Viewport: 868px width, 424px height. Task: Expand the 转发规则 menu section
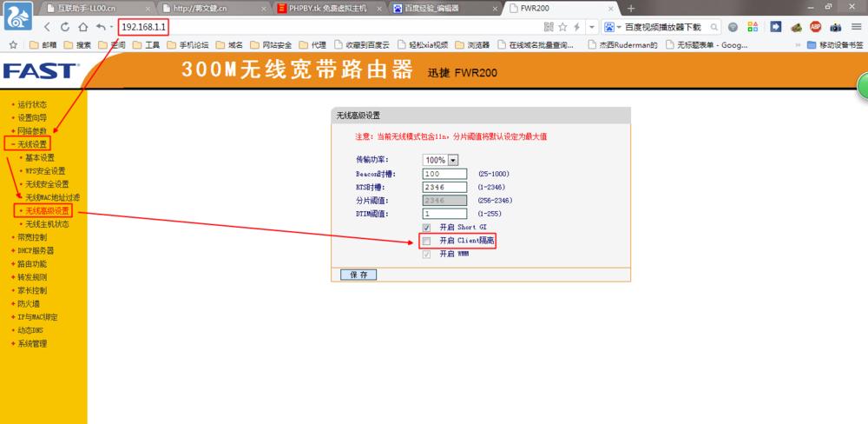[31, 277]
